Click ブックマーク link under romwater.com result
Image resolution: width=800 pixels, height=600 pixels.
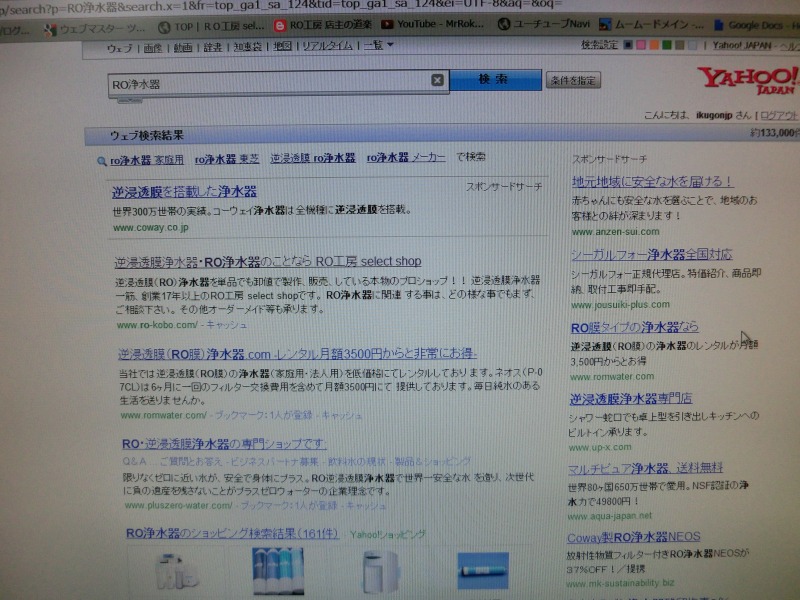263,415
